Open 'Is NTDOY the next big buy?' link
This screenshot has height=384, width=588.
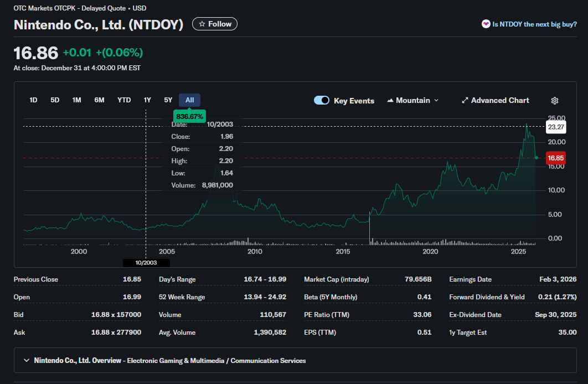[534, 24]
